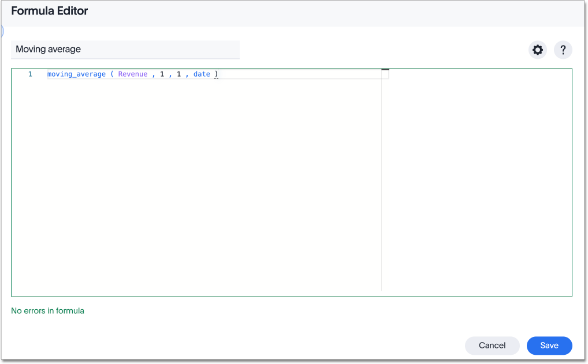Click the moving_average function name
The height and width of the screenshot is (364, 588).
76,74
